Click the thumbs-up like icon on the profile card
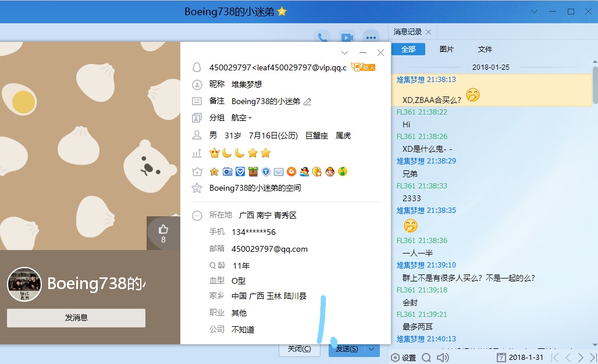598x364 pixels. (x=163, y=229)
